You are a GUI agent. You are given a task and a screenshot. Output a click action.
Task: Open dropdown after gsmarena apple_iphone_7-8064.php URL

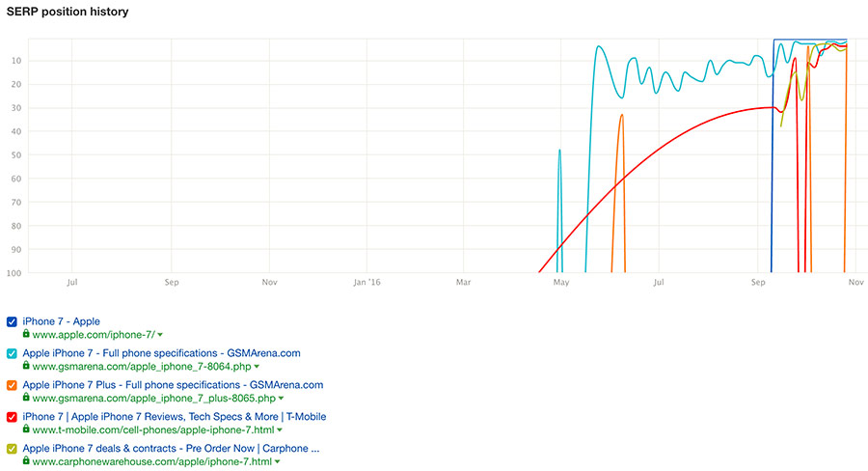256,367
